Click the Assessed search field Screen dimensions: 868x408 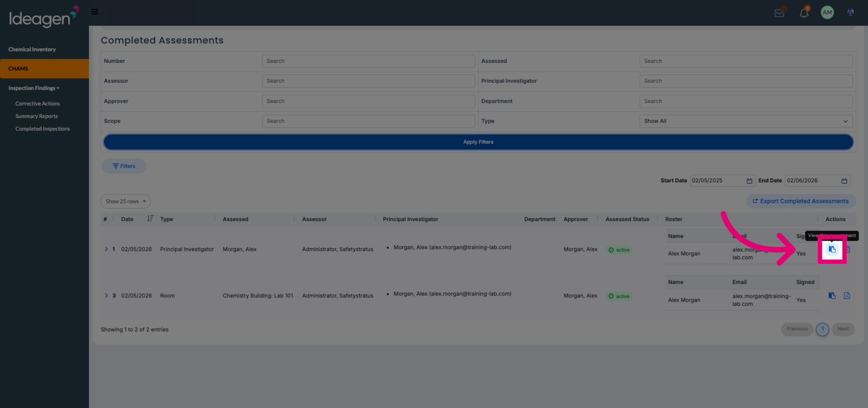tap(746, 61)
